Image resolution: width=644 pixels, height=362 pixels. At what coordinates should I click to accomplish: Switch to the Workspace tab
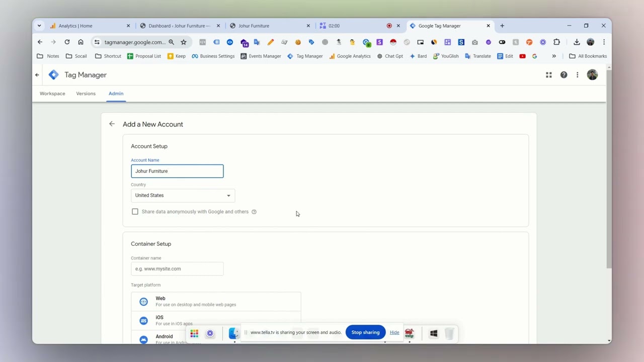click(x=52, y=94)
